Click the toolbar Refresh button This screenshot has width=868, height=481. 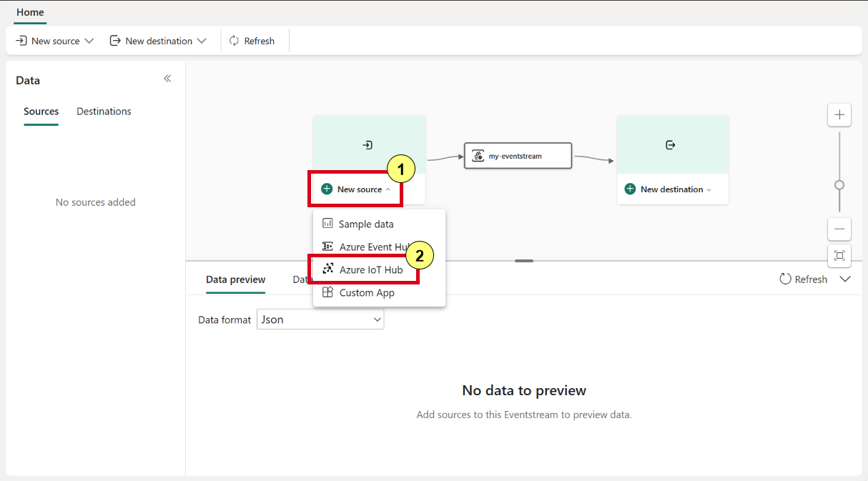(x=252, y=41)
